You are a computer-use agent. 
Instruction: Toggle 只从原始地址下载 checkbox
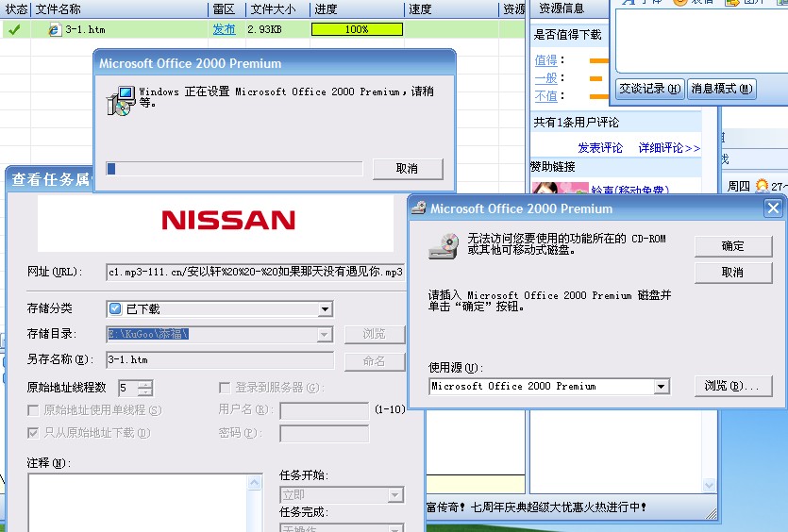(x=33, y=433)
